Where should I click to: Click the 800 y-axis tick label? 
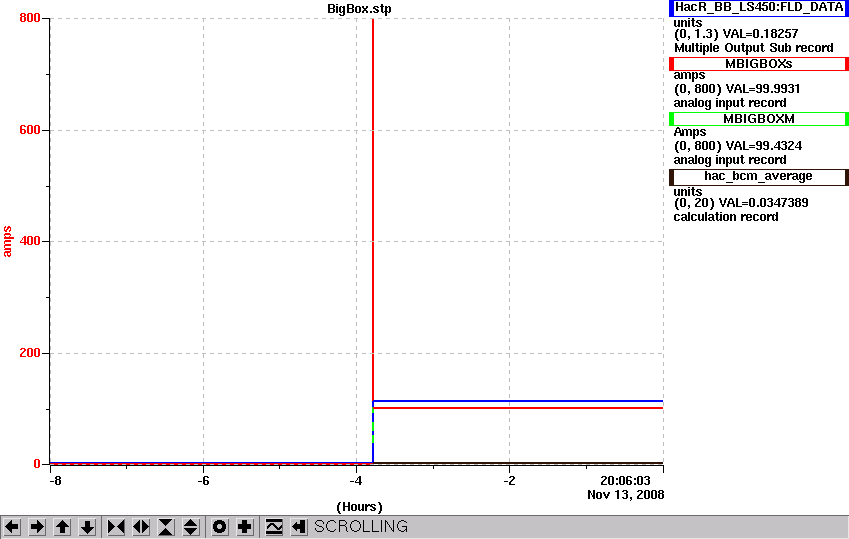click(30, 18)
